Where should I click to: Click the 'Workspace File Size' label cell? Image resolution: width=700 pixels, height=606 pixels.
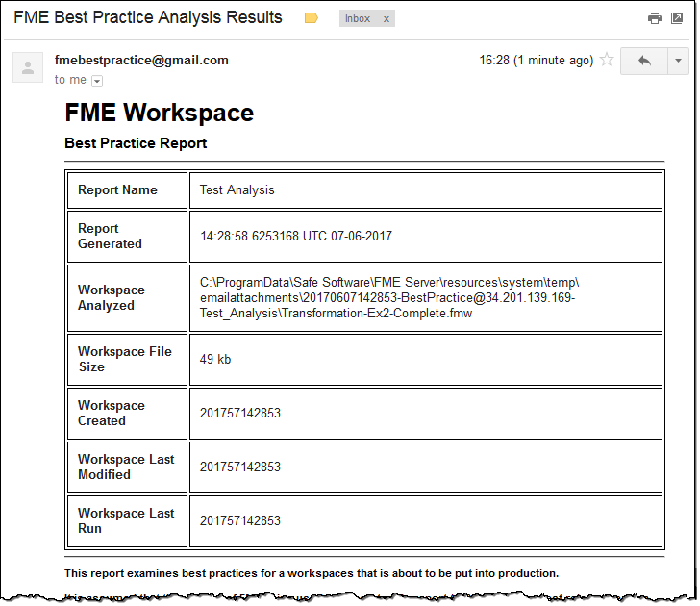coord(127,360)
